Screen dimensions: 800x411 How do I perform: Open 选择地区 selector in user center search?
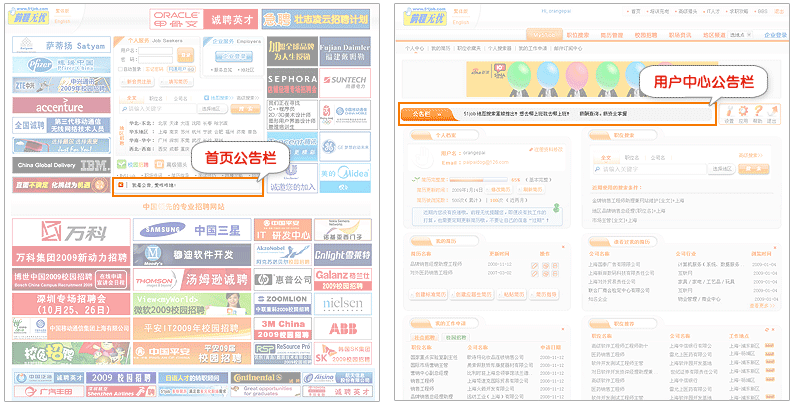(722, 169)
